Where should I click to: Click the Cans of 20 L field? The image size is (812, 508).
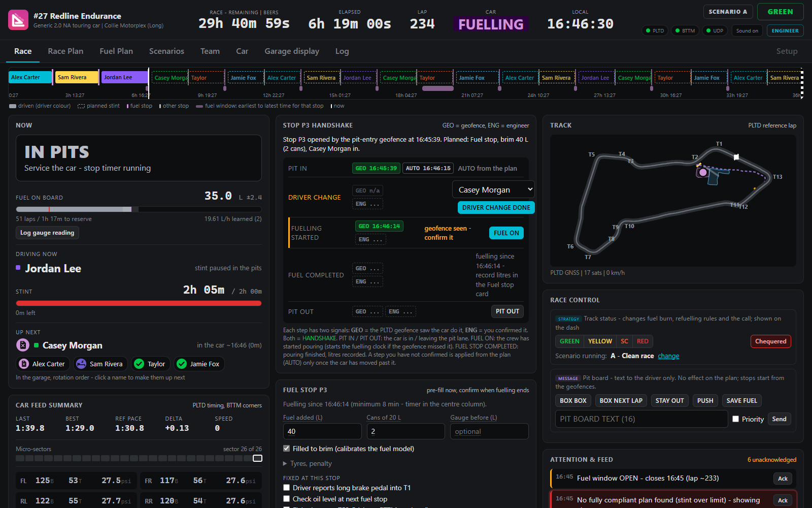pos(406,431)
